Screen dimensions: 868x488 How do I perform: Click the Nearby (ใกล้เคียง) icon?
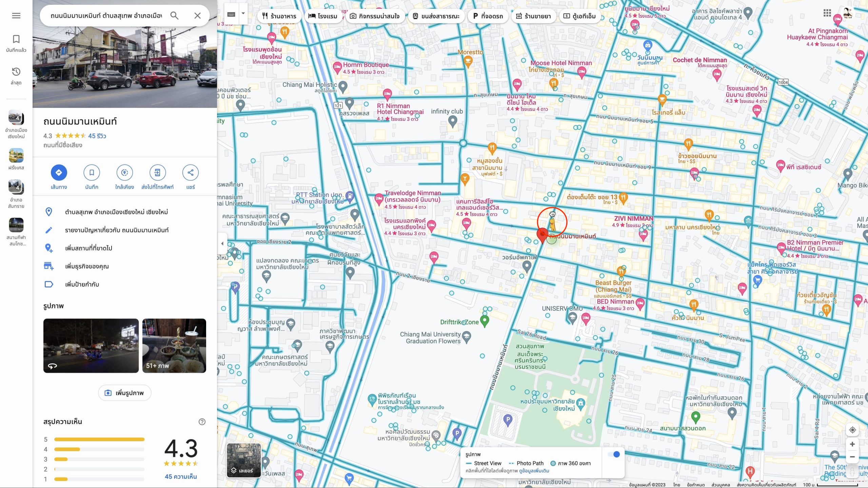click(x=124, y=173)
